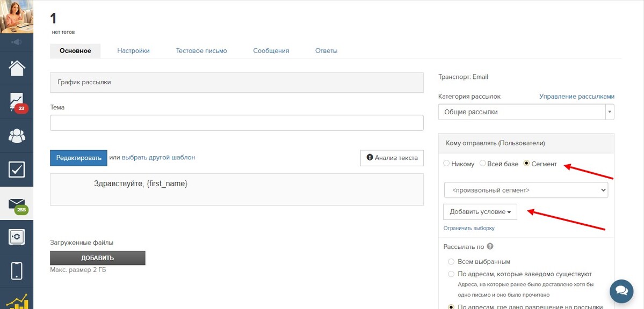Open the Управление рассылками link
This screenshot has width=644, height=309.
click(577, 97)
